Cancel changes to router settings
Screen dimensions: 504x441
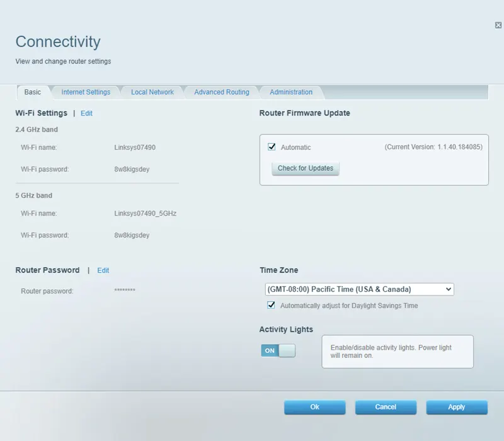point(386,407)
